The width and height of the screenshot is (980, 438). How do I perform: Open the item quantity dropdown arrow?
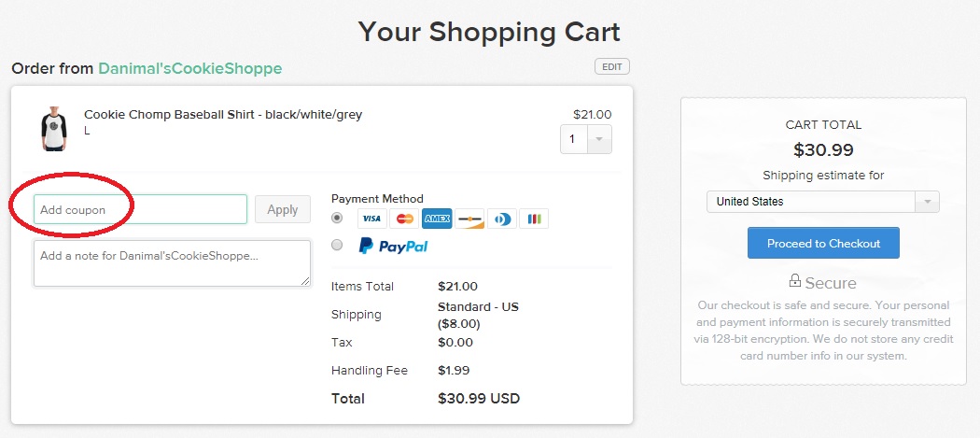599,139
